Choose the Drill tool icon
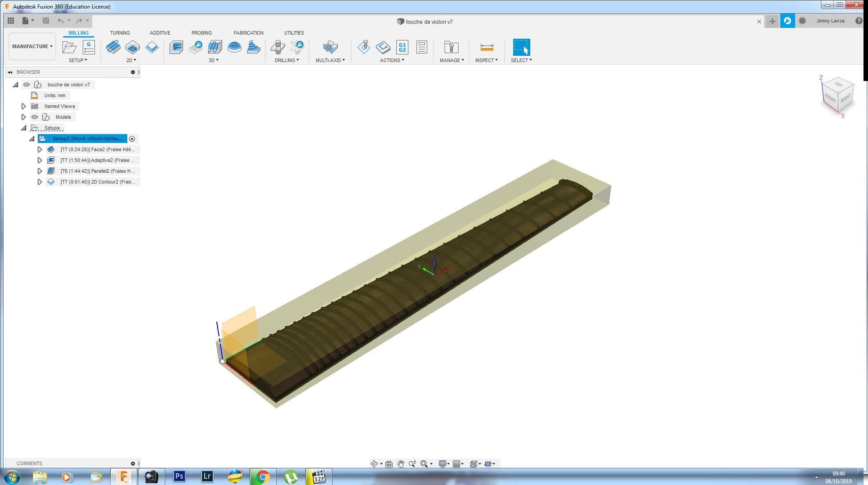Image resolution: width=868 pixels, height=485 pixels. 277,47
